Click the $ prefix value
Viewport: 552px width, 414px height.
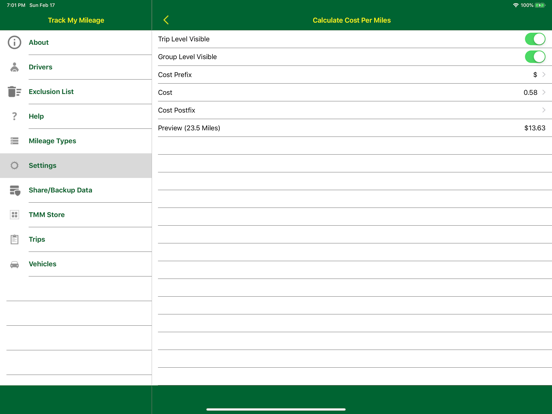click(535, 75)
